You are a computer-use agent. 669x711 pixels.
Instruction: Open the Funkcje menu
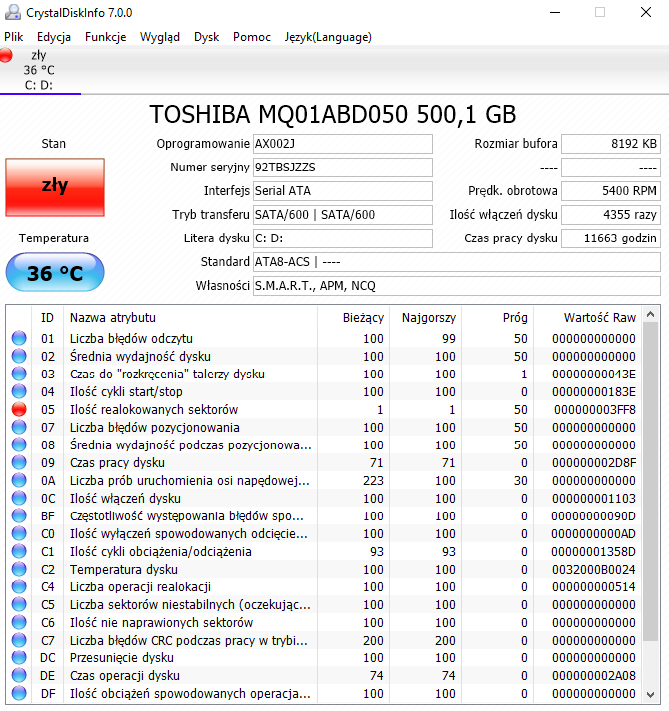tap(105, 37)
